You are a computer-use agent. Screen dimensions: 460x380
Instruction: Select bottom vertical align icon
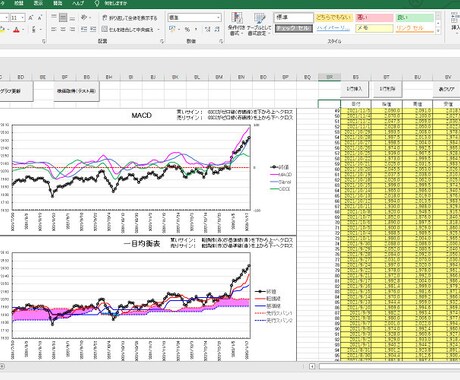[x=72, y=17]
